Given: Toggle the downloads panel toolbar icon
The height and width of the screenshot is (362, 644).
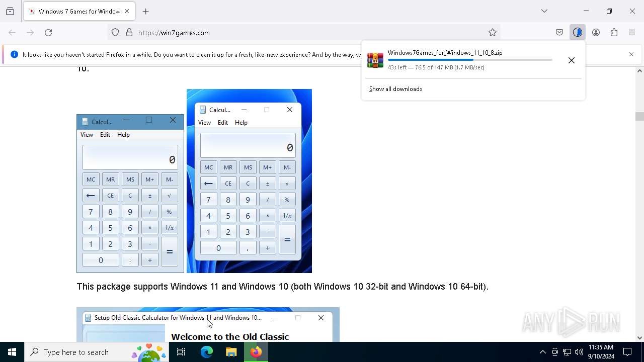Looking at the screenshot, I should coord(578,33).
